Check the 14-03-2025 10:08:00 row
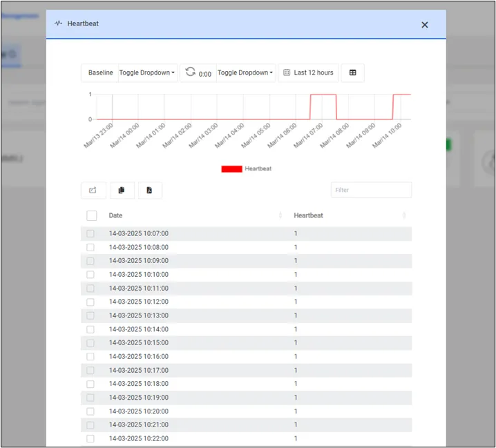Screen dimensions: 496x448 90,247
